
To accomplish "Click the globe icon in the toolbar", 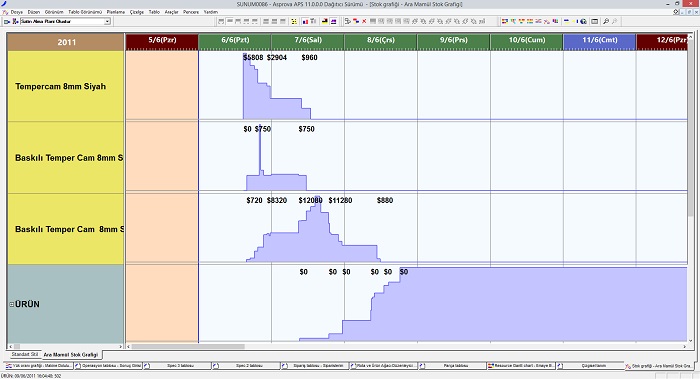I will point(583,21).
